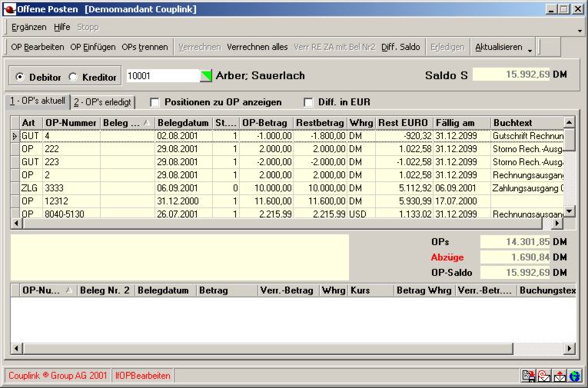Expand the Aktualisieren toolbar dropdown arrow
This screenshot has width=588, height=388.
(530, 48)
